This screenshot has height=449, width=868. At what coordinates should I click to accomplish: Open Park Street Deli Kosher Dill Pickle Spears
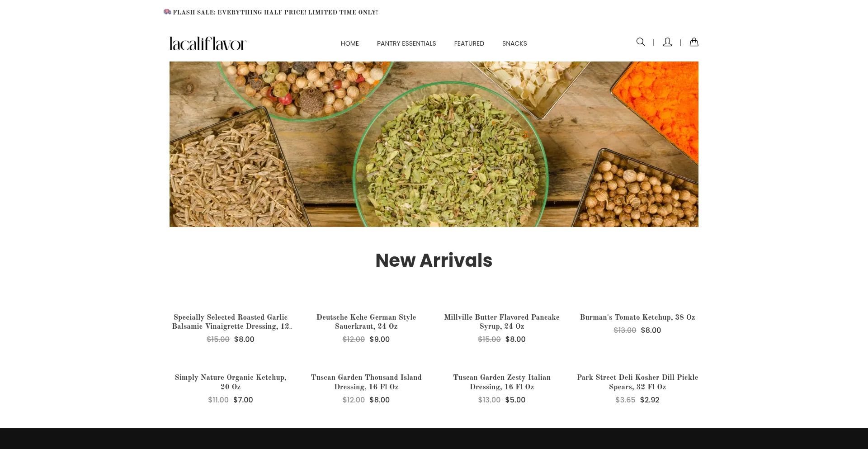637,382
